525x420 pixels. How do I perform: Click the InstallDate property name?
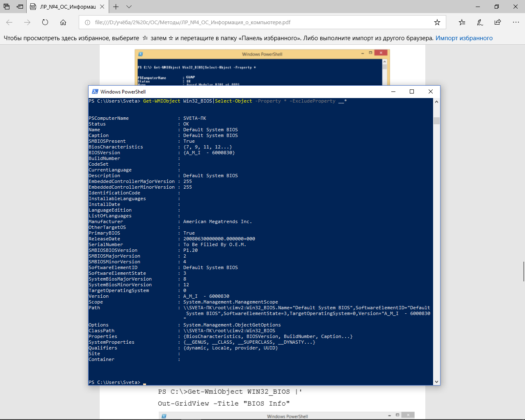tap(104, 204)
